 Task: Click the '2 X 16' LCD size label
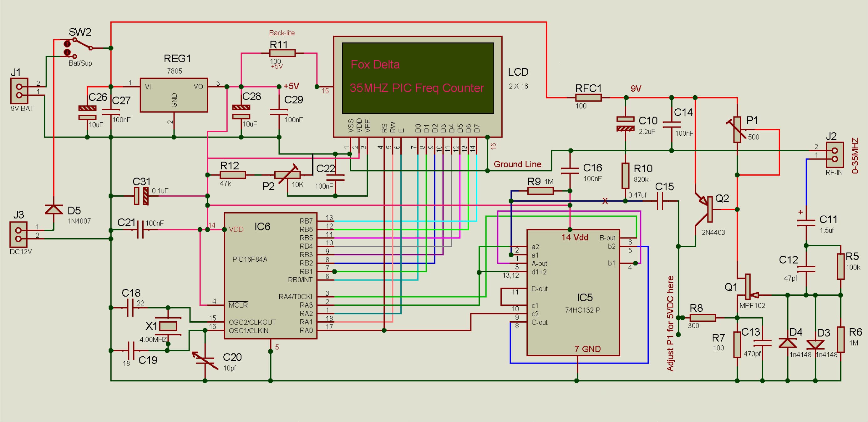(518, 86)
